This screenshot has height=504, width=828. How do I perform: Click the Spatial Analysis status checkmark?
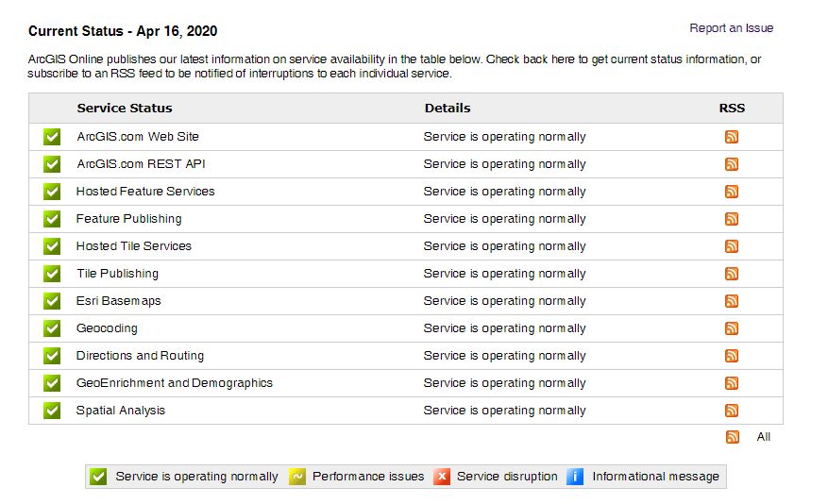click(x=52, y=411)
